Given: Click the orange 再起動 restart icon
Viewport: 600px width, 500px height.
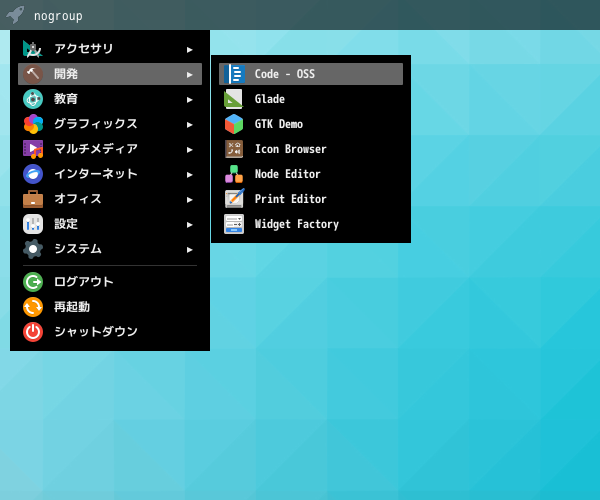Looking at the screenshot, I should pos(33,307).
